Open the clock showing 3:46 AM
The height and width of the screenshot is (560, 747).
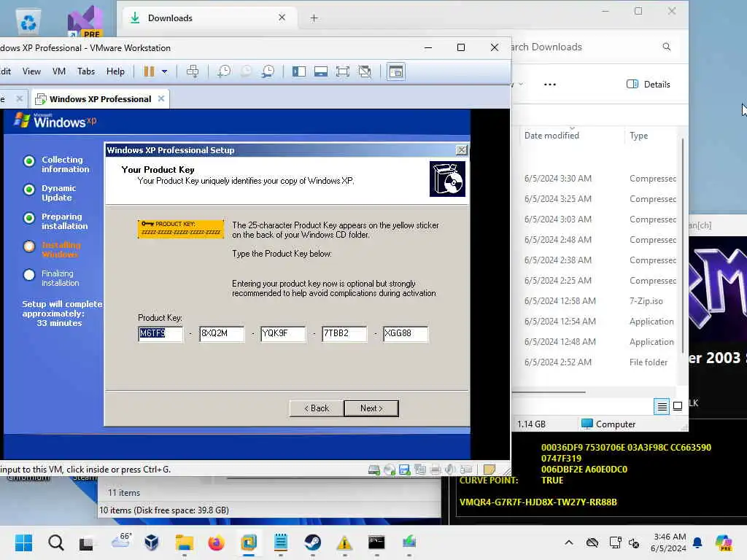pyautogui.click(x=668, y=542)
